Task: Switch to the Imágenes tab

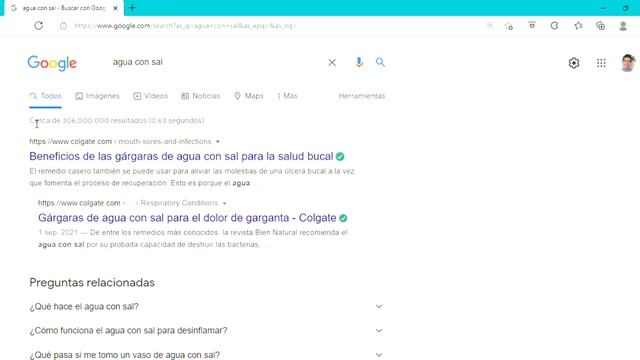Action: pos(98,96)
